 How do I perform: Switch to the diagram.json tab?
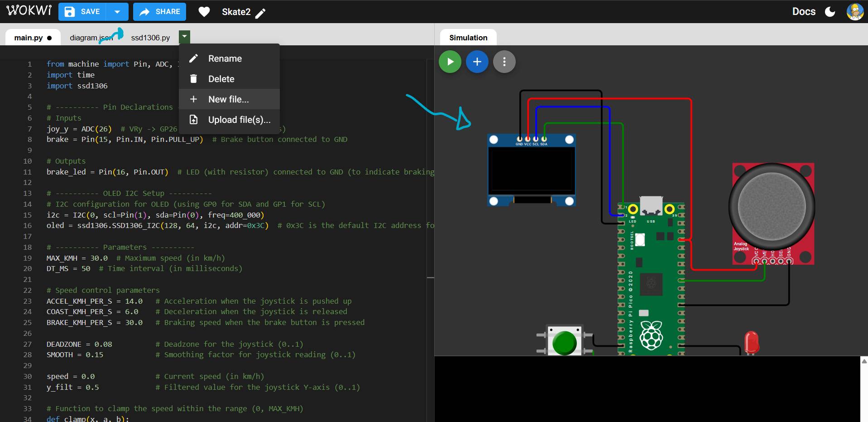point(91,38)
